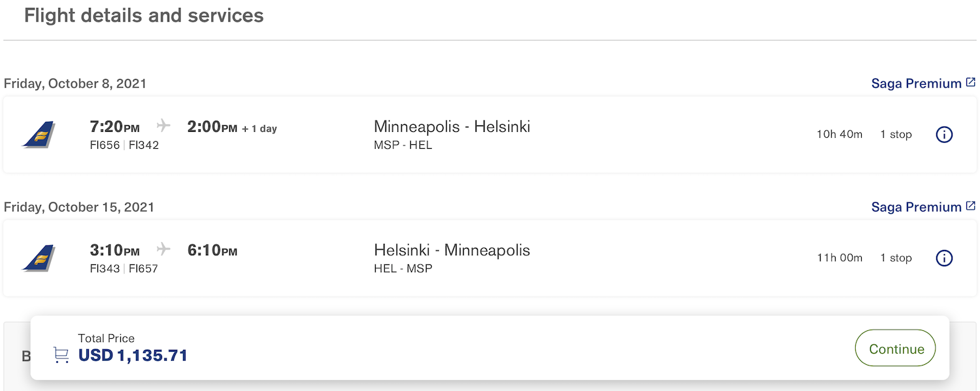Image resolution: width=980 pixels, height=391 pixels.
Task: Click the external-link icon next to October 8 Saga Premium
Action: pos(970,82)
